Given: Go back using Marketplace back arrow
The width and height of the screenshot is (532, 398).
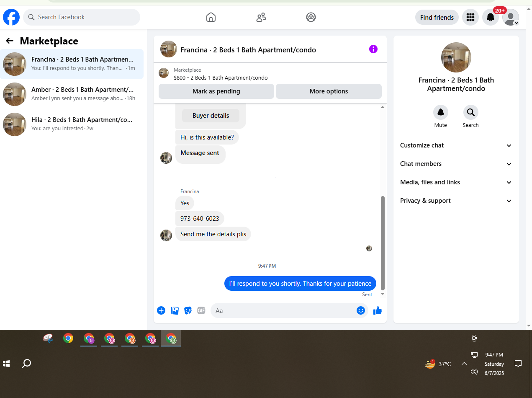Looking at the screenshot, I should 10,41.
